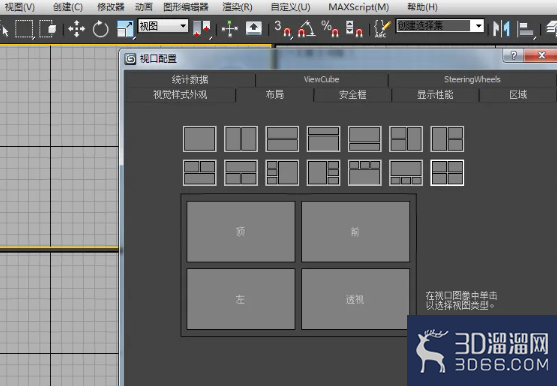
Task: Open the 帮助(H) menu
Action: pyautogui.click(x=422, y=7)
